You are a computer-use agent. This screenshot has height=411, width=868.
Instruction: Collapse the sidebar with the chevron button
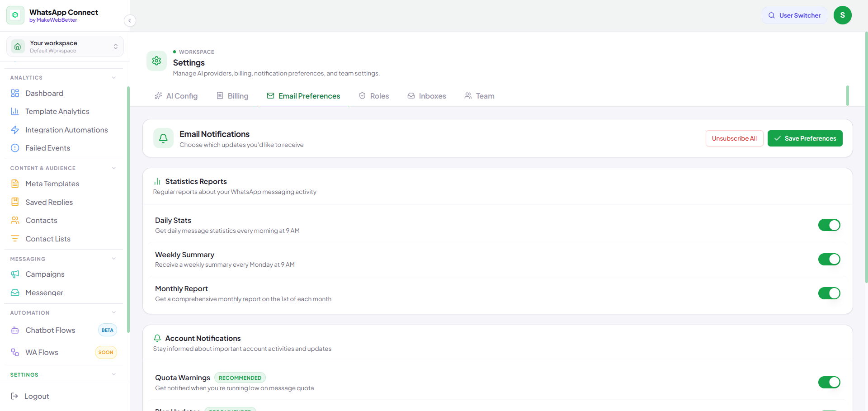(130, 21)
